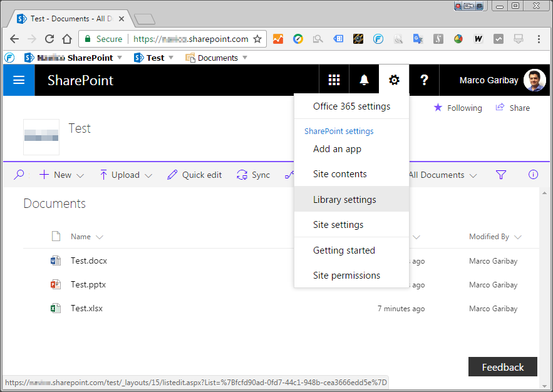Open the Test.xlsx file link
The image size is (553, 392).
[86, 308]
